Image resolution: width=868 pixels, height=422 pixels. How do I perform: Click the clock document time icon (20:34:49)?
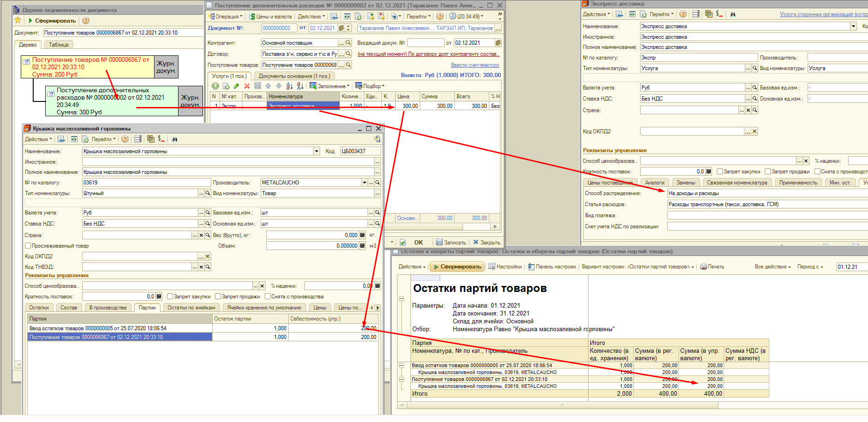[x=452, y=16]
